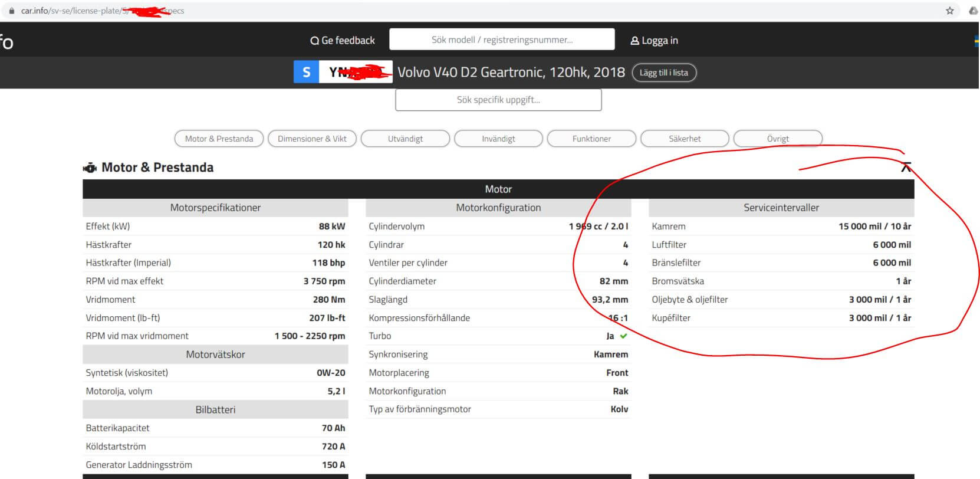Click the license plate number field
The height and width of the screenshot is (479, 980).
click(x=356, y=72)
